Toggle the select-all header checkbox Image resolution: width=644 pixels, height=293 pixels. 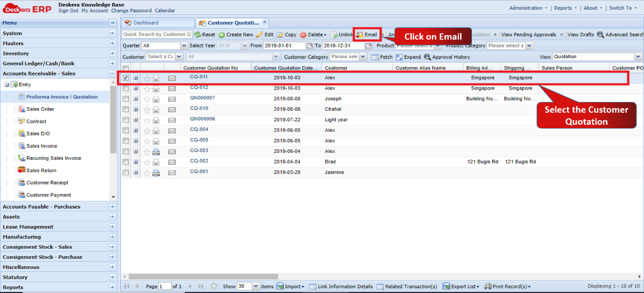coord(126,68)
